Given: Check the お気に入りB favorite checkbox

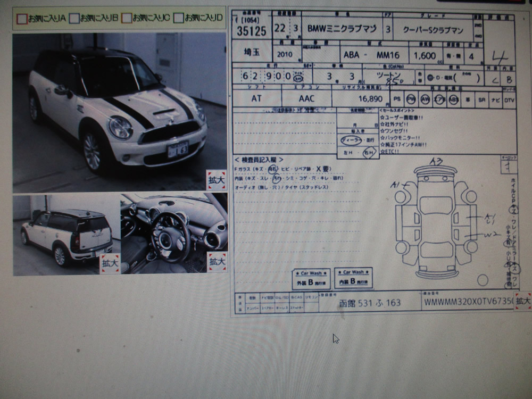Looking at the screenshot, I should point(74,18).
